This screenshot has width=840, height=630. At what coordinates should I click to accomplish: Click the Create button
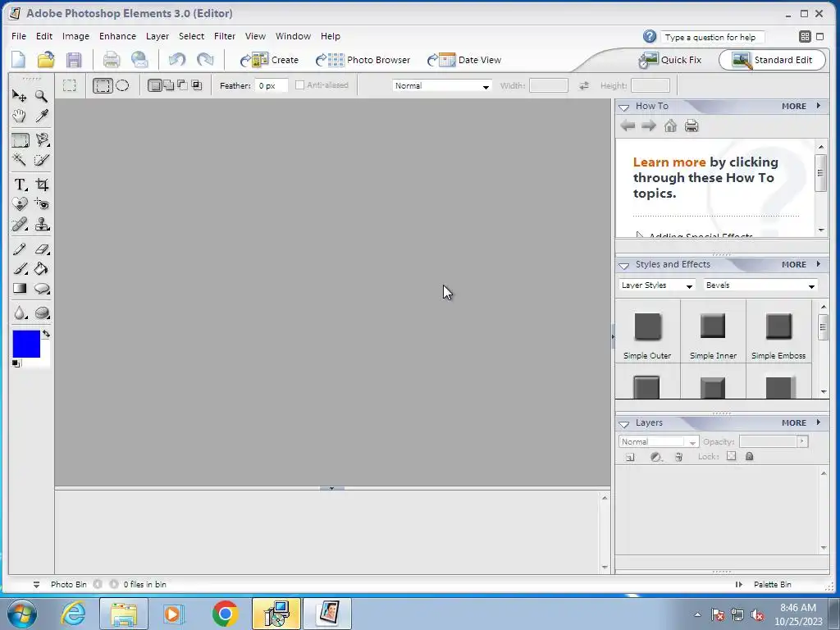click(269, 60)
